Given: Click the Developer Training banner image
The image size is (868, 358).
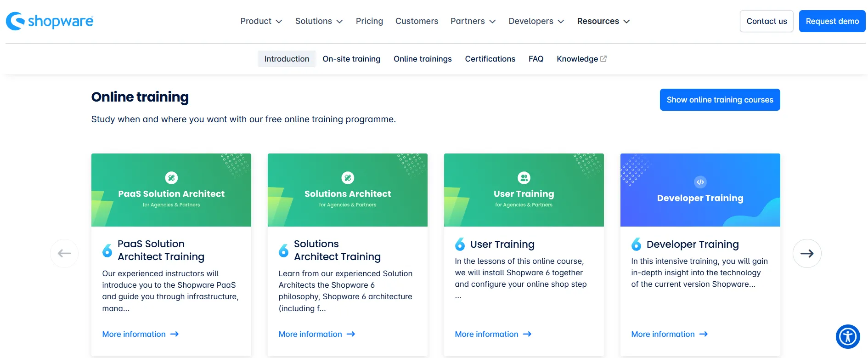Looking at the screenshot, I should pyautogui.click(x=700, y=190).
